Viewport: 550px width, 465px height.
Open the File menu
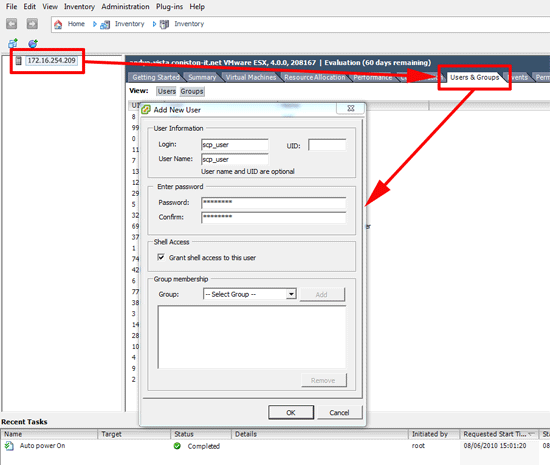(x=11, y=7)
